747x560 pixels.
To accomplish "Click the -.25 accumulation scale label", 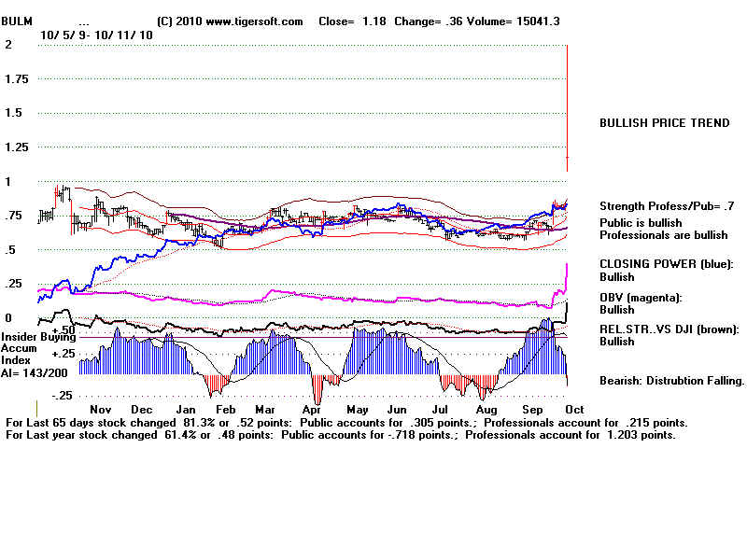I will [62, 396].
